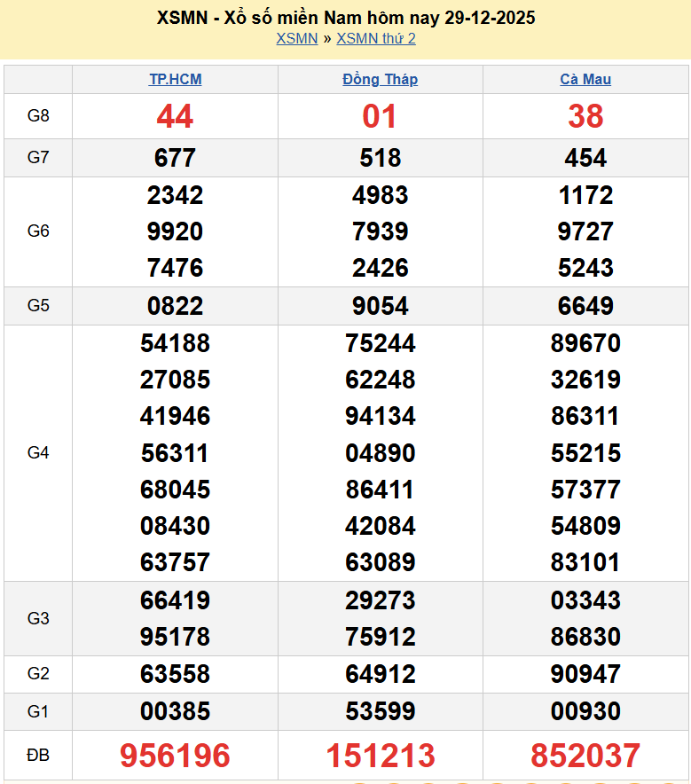Open TP.HCM province results link

coord(175,79)
